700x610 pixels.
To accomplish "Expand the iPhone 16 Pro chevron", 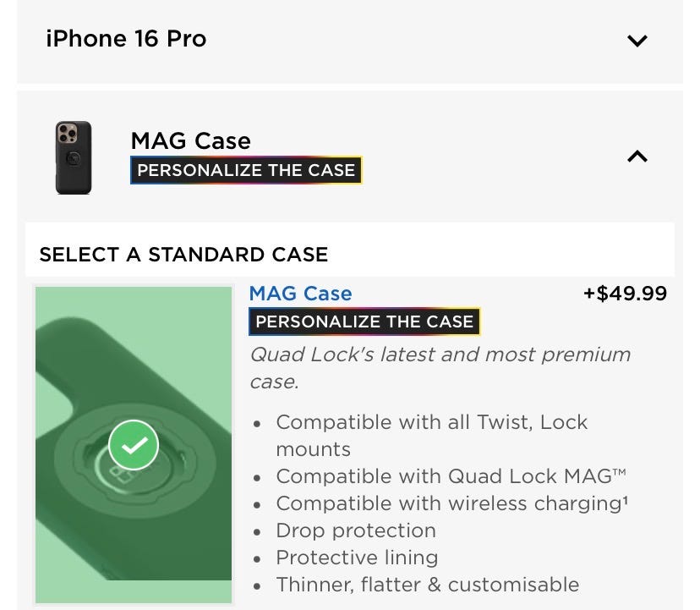I will [x=637, y=41].
